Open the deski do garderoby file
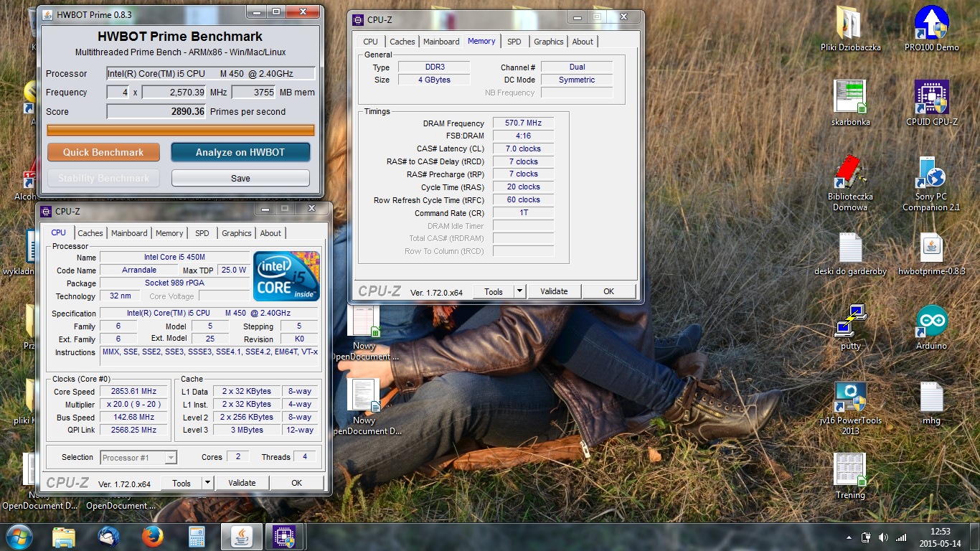 pos(850,248)
